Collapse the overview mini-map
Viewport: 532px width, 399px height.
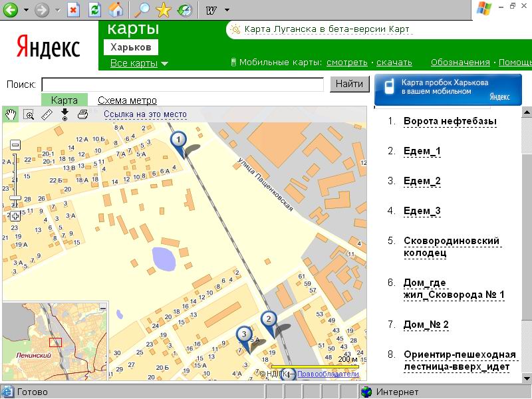click(x=102, y=307)
